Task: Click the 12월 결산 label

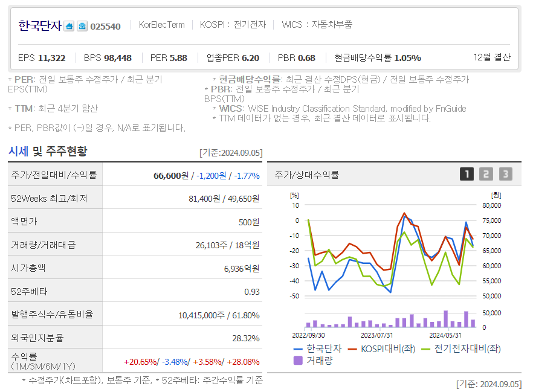Action: 492,57
